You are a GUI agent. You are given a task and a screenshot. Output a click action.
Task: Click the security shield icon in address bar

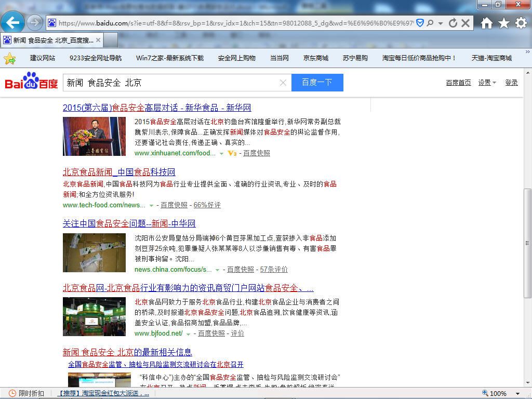pos(420,23)
